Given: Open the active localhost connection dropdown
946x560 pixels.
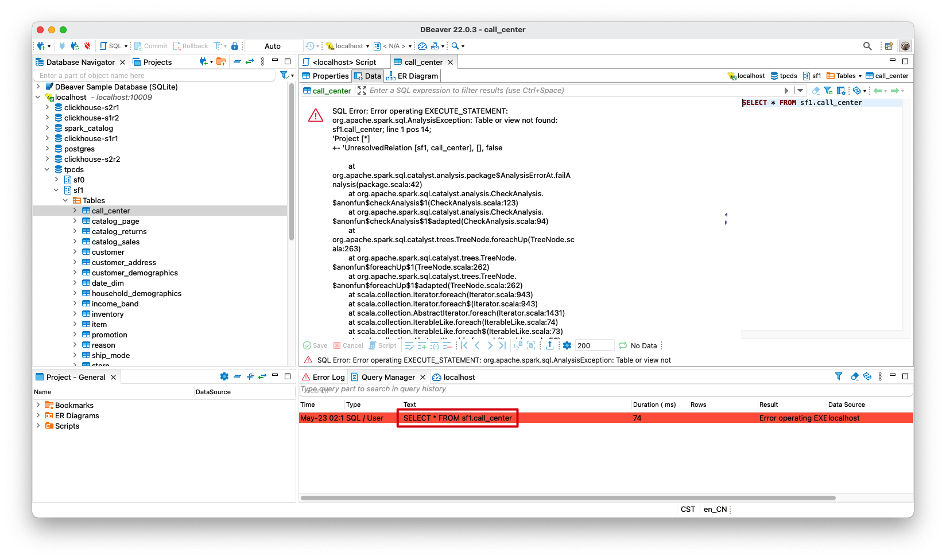Looking at the screenshot, I should [x=348, y=46].
